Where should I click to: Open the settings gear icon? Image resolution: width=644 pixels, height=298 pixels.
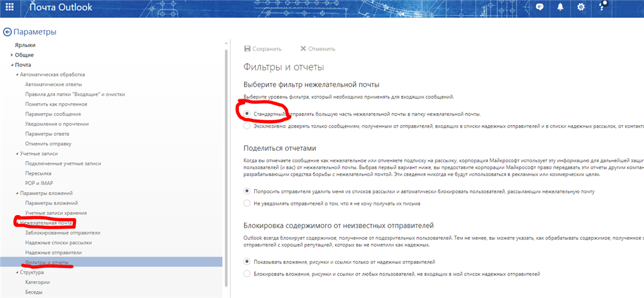point(580,7)
